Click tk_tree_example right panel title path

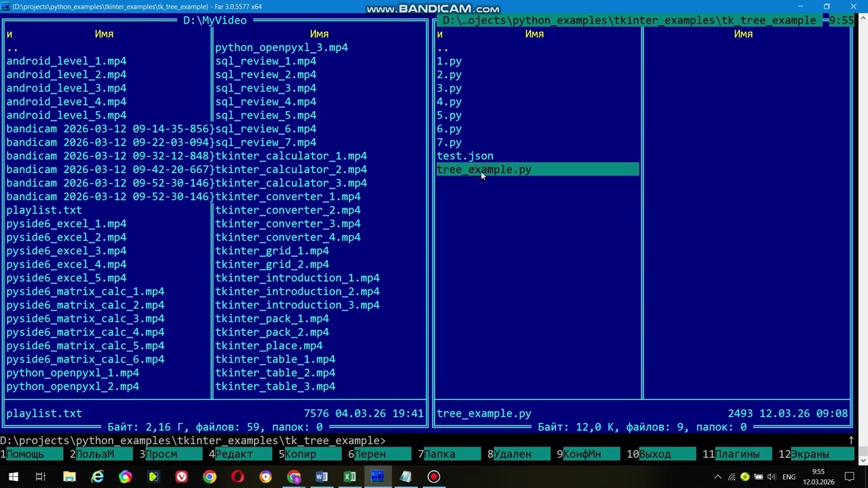(629, 20)
